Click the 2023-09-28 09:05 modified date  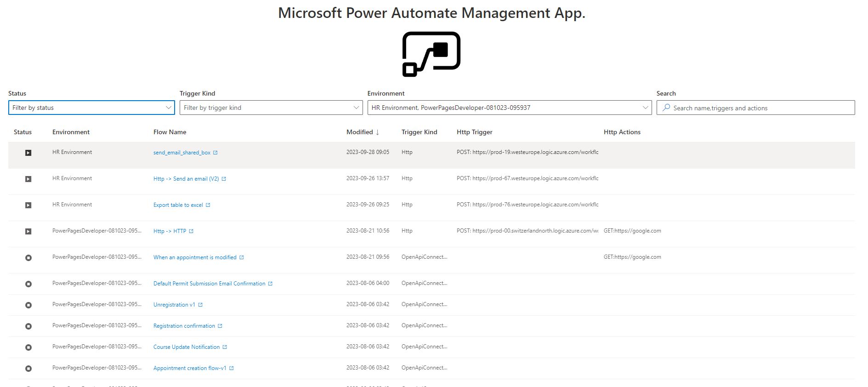pos(368,152)
